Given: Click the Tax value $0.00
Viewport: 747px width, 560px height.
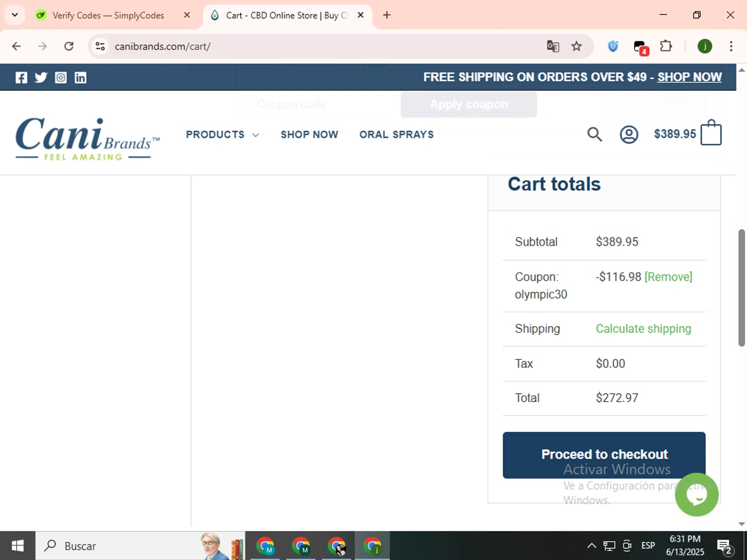Looking at the screenshot, I should [x=610, y=363].
